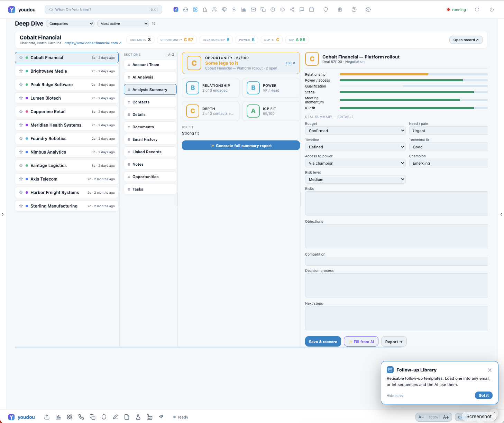
Task: Click the envelope icon in top toolbar
Action: pos(254,10)
